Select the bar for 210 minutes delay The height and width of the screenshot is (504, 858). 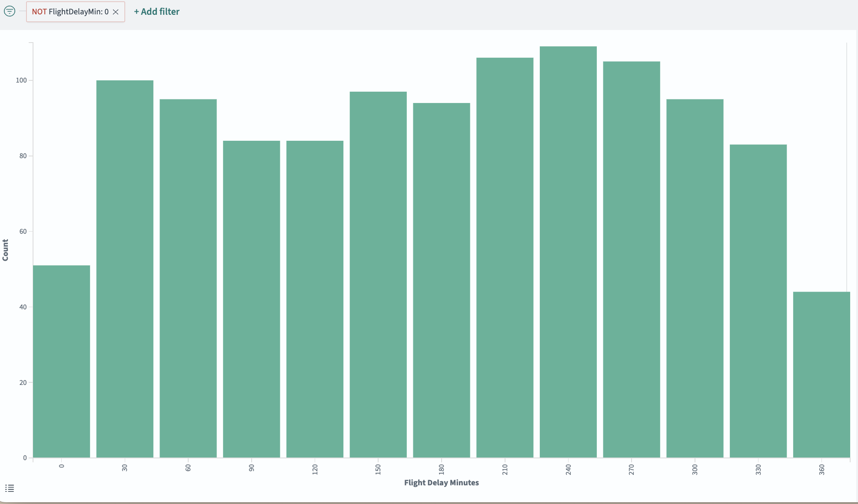tap(505, 258)
